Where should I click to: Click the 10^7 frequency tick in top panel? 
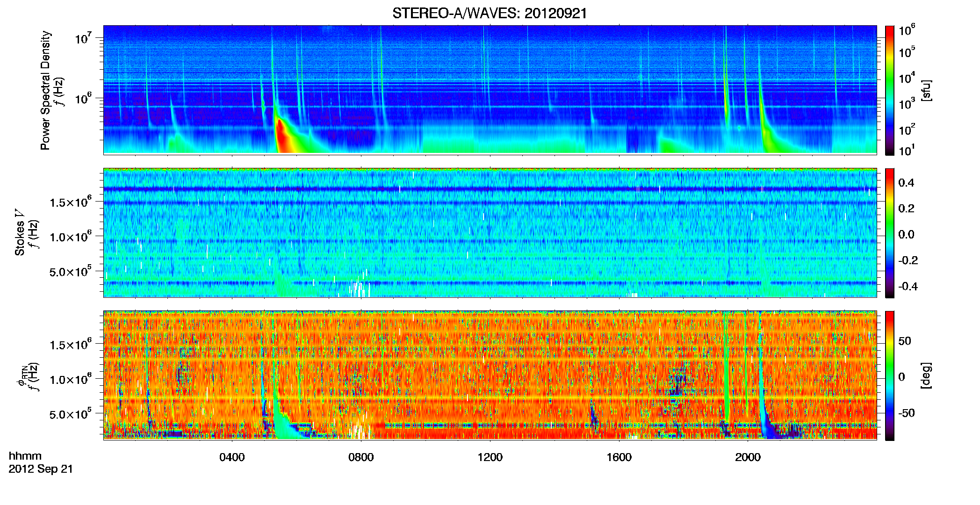(x=83, y=38)
